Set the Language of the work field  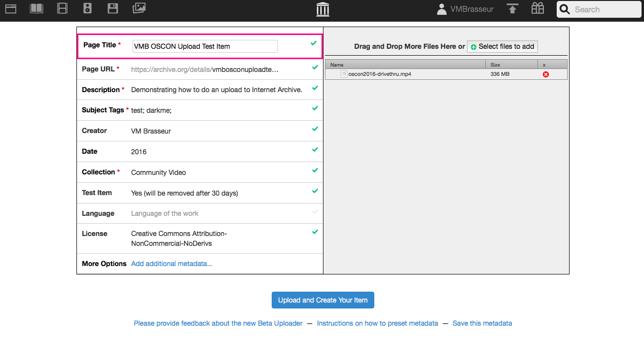[x=165, y=213]
